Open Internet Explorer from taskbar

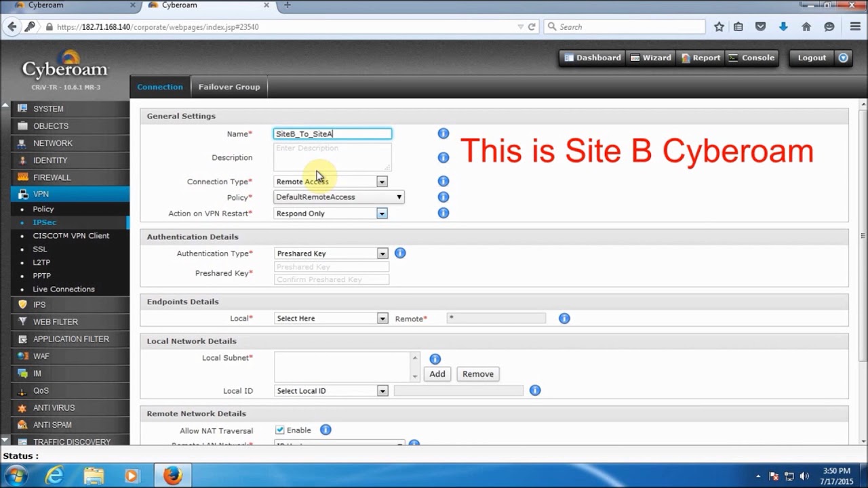click(54, 476)
